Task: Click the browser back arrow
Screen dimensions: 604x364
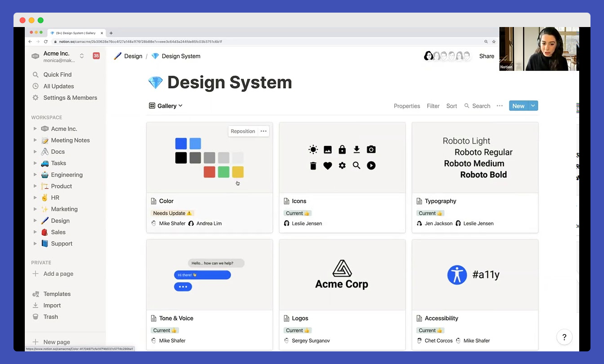Action: coord(30,41)
